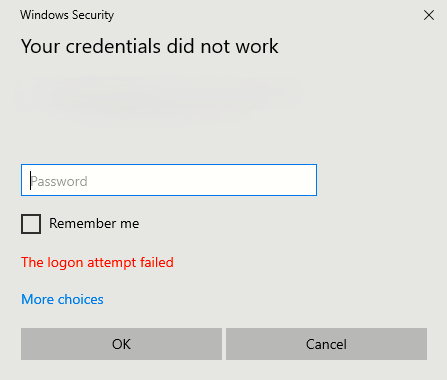This screenshot has width=447, height=380.
Task: Expand additional sign-in options via More choices
Action: tap(62, 299)
